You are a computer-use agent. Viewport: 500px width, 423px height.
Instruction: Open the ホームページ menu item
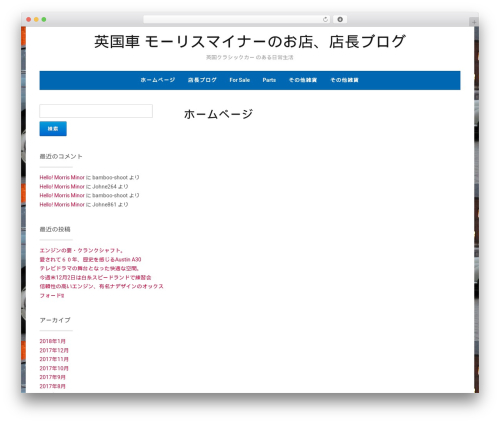pyautogui.click(x=158, y=80)
